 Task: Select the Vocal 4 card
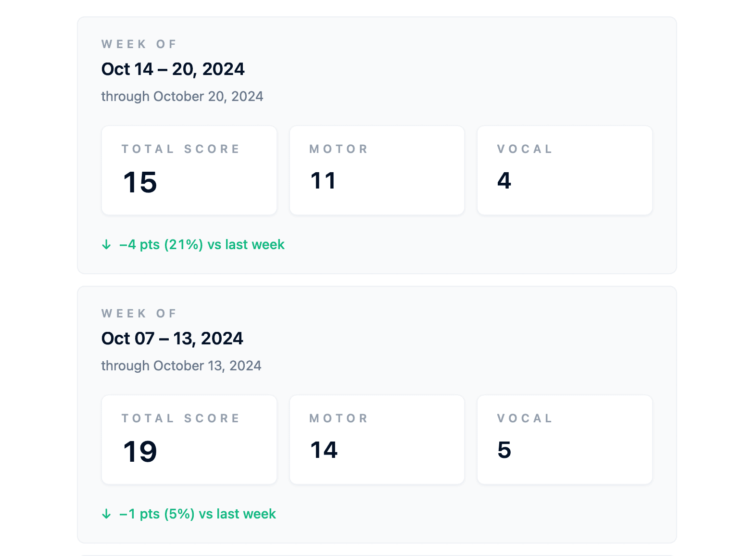point(565,170)
